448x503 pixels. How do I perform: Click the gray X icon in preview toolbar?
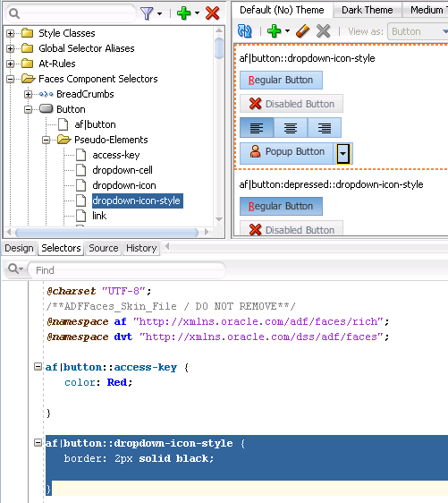323,31
